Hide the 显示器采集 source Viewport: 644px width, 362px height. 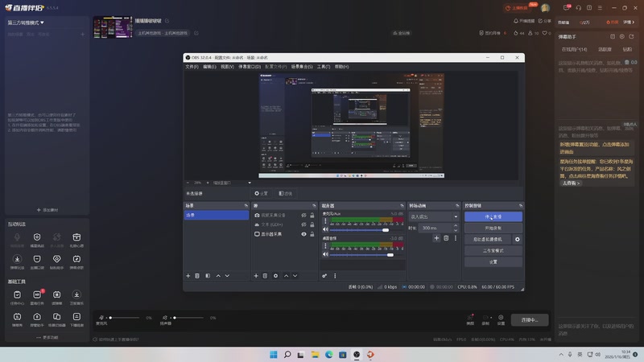pos(303,234)
